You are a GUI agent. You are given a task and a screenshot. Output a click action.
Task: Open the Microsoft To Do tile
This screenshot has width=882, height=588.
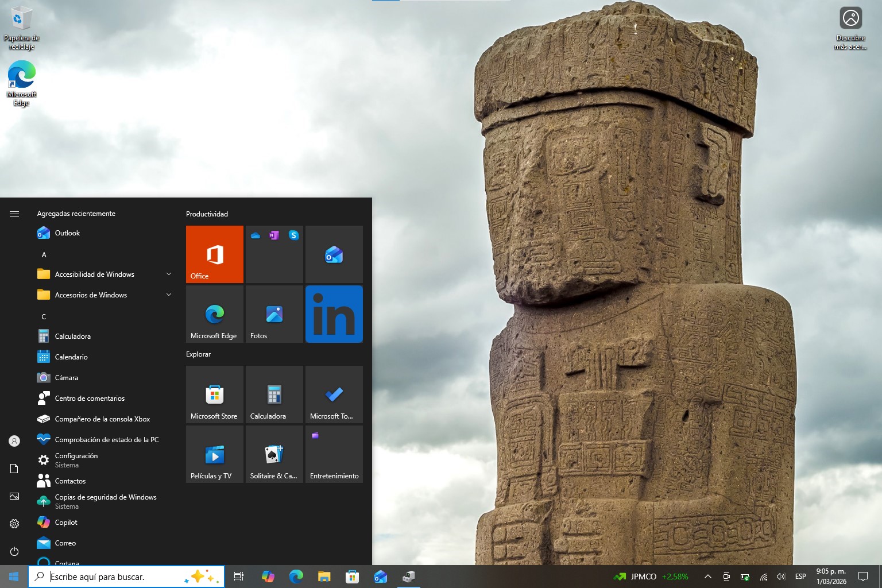334,394
